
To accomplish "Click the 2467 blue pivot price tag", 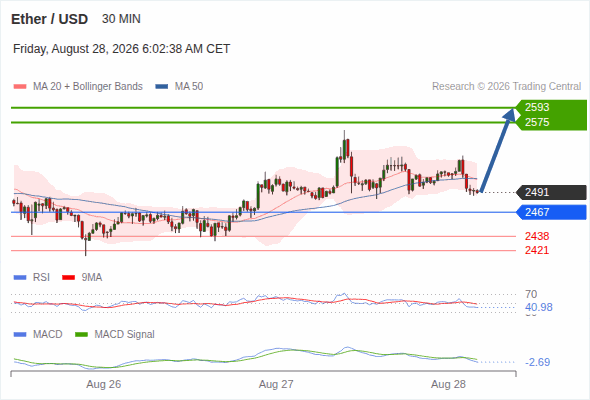I will tap(551, 212).
